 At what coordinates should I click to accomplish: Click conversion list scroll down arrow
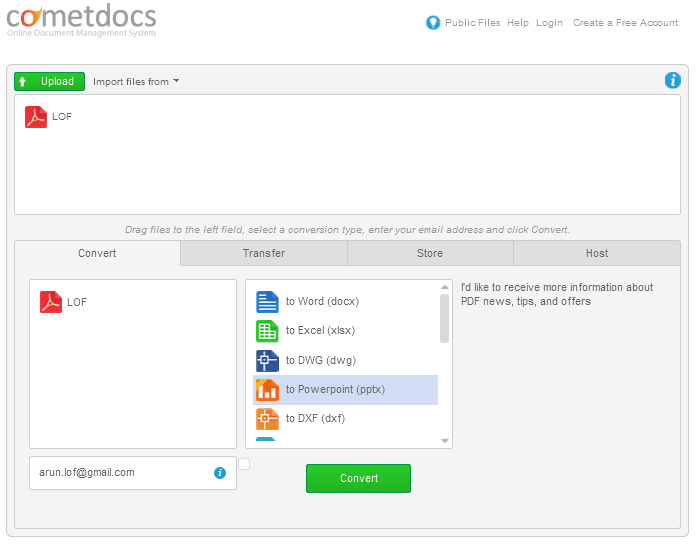coord(445,441)
